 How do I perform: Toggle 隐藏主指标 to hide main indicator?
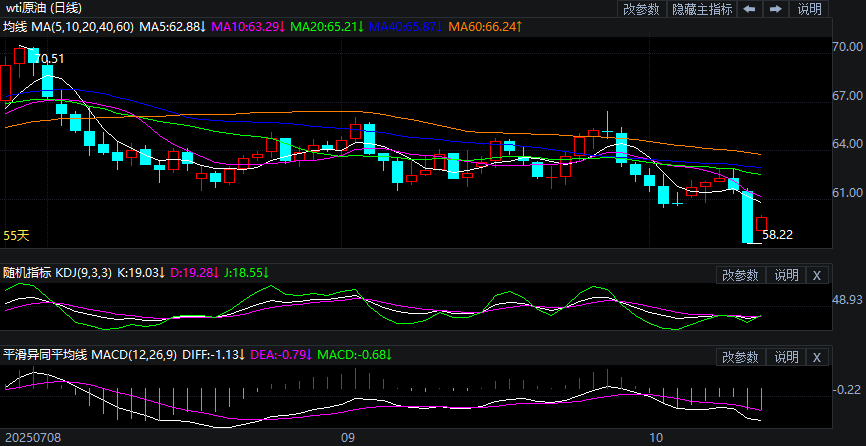701,9
